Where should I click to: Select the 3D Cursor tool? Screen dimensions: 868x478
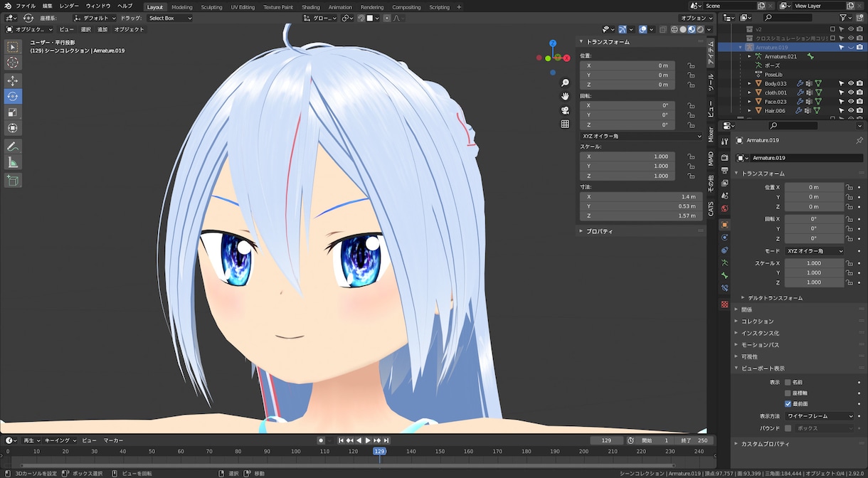pos(13,63)
